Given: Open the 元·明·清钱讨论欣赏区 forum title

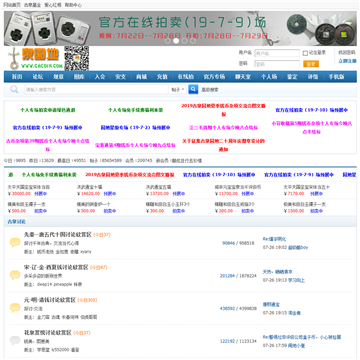Looking at the screenshot, I should click(50, 300).
